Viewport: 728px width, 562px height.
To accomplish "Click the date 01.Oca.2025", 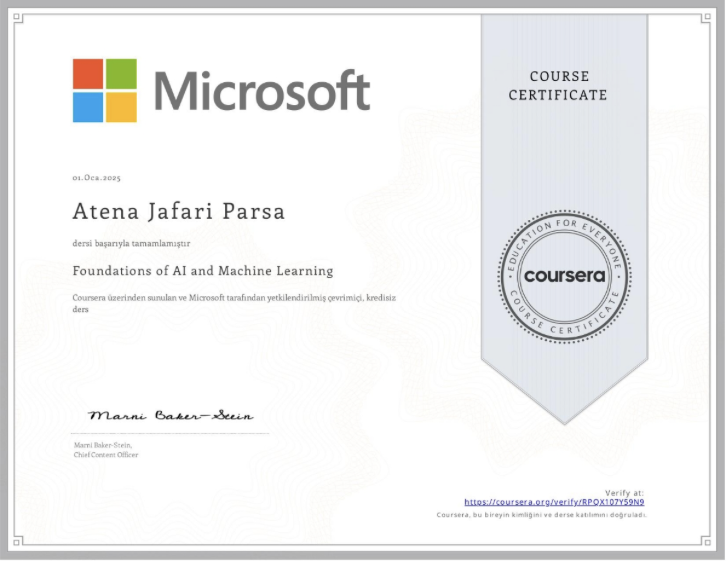I will click(x=97, y=178).
